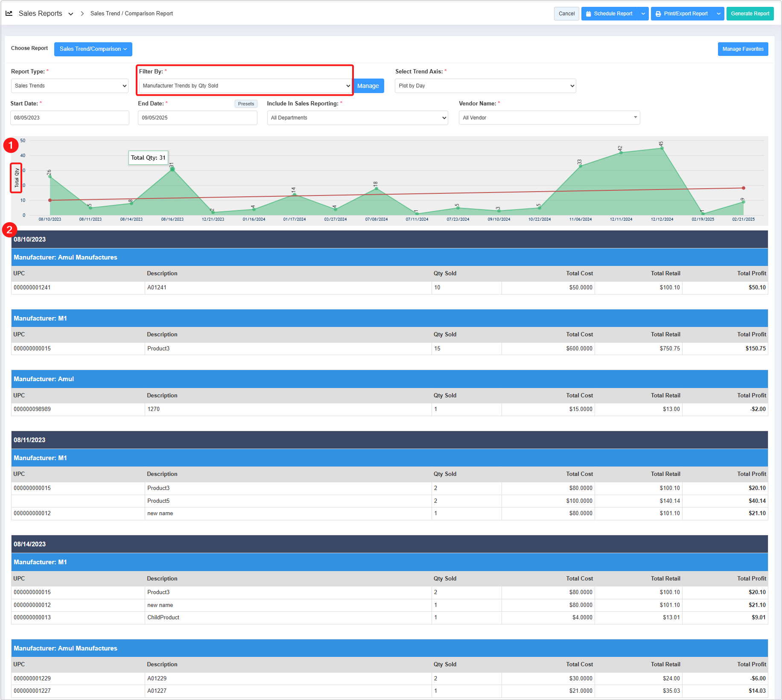The height and width of the screenshot is (700, 782).
Task: Open the Select Trend Axis dropdown
Action: pyautogui.click(x=485, y=86)
